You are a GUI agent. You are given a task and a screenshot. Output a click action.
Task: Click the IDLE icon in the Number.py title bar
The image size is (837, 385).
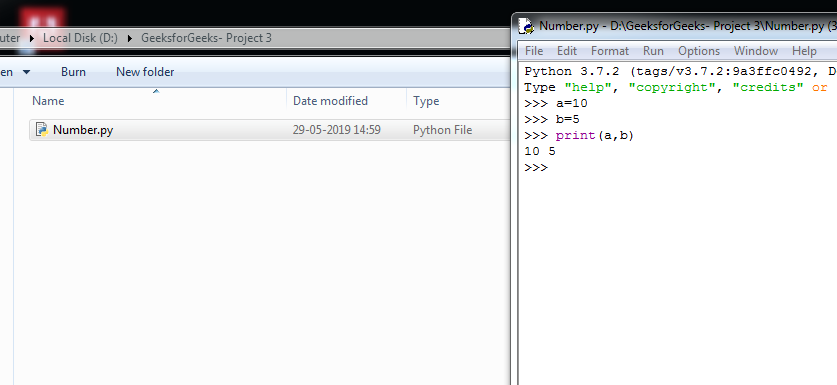526,26
